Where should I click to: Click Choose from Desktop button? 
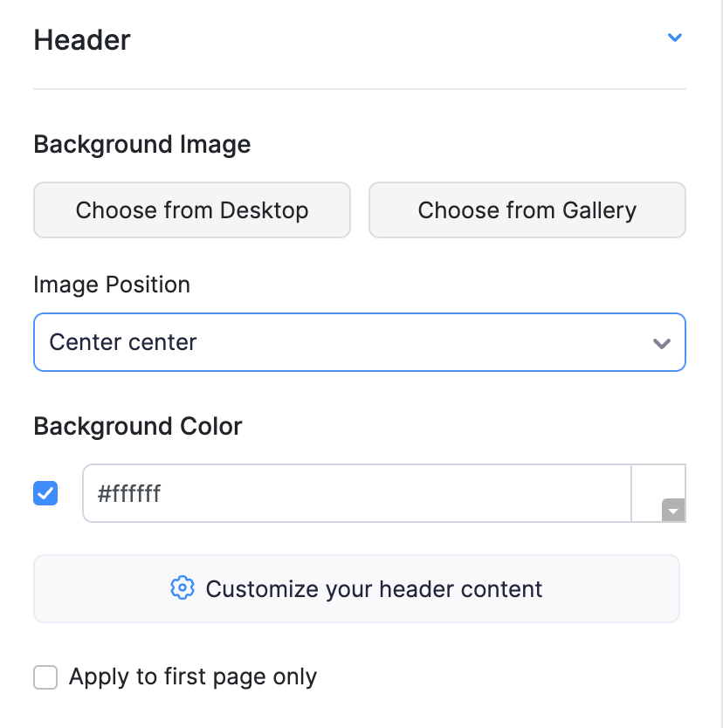[x=192, y=210]
